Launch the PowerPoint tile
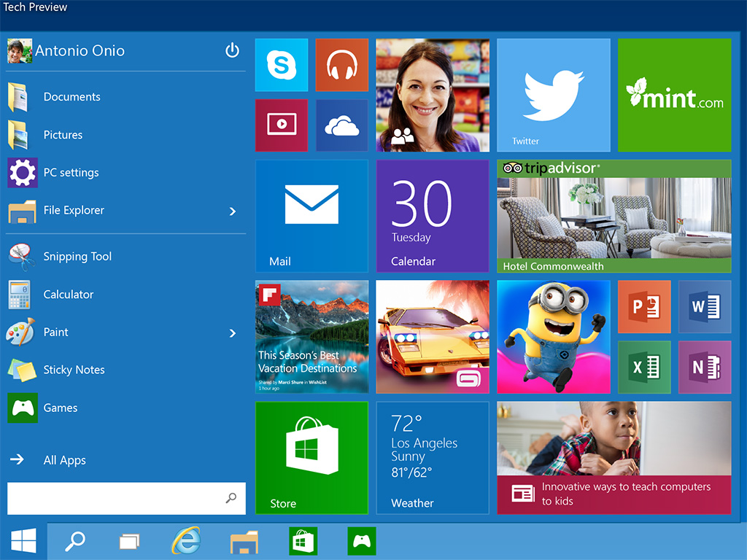The width and height of the screenshot is (747, 560). click(x=644, y=307)
